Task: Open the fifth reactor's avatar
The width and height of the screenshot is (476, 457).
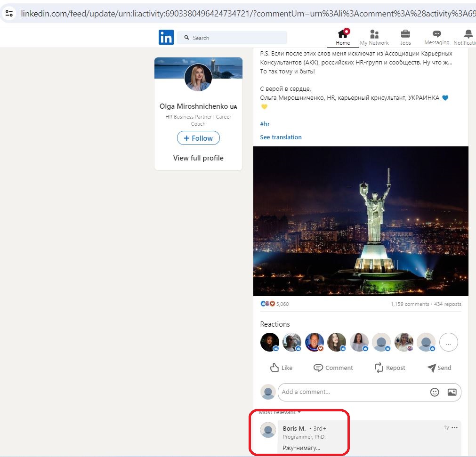Action: click(359, 342)
